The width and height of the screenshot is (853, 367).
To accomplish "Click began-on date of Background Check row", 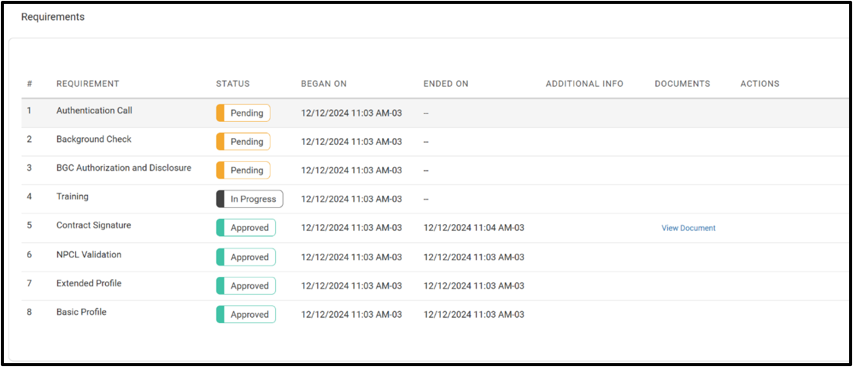I will click(351, 142).
